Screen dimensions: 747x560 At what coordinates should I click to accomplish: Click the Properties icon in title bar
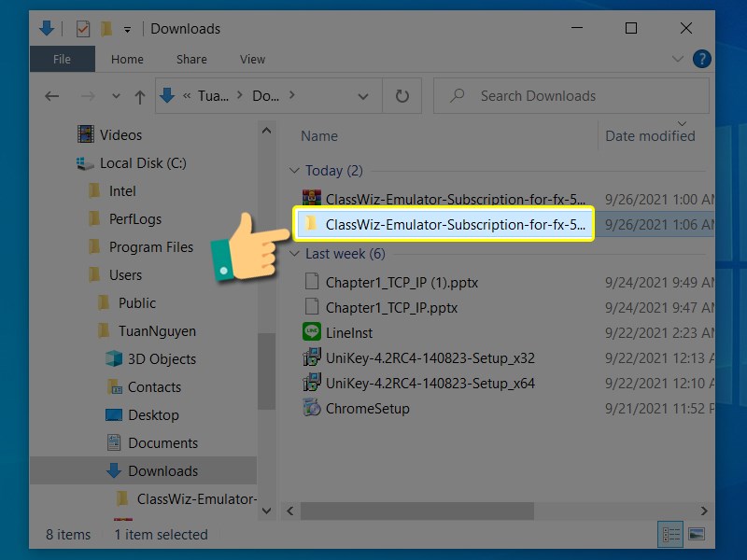(x=80, y=28)
